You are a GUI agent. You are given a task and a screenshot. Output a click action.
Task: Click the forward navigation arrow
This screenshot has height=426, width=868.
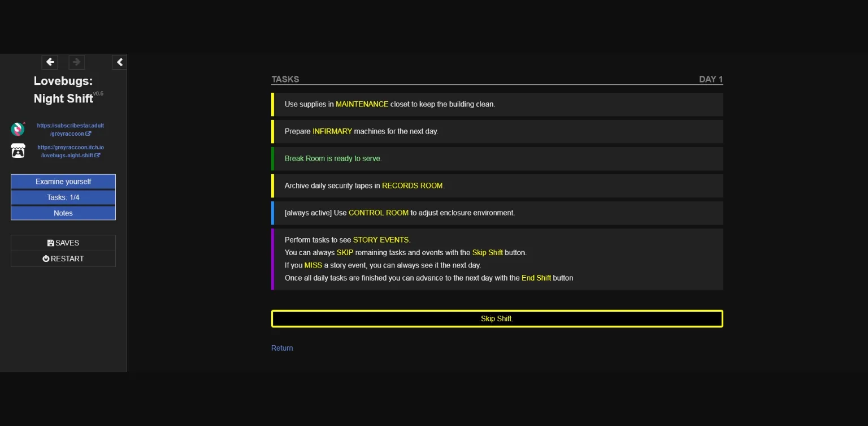point(76,62)
